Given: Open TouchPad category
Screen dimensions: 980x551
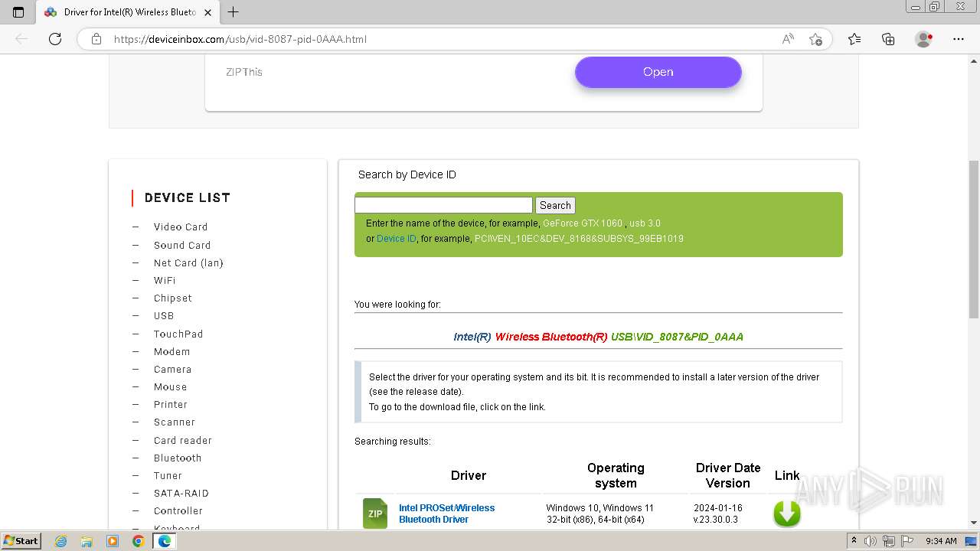Looking at the screenshot, I should point(178,334).
